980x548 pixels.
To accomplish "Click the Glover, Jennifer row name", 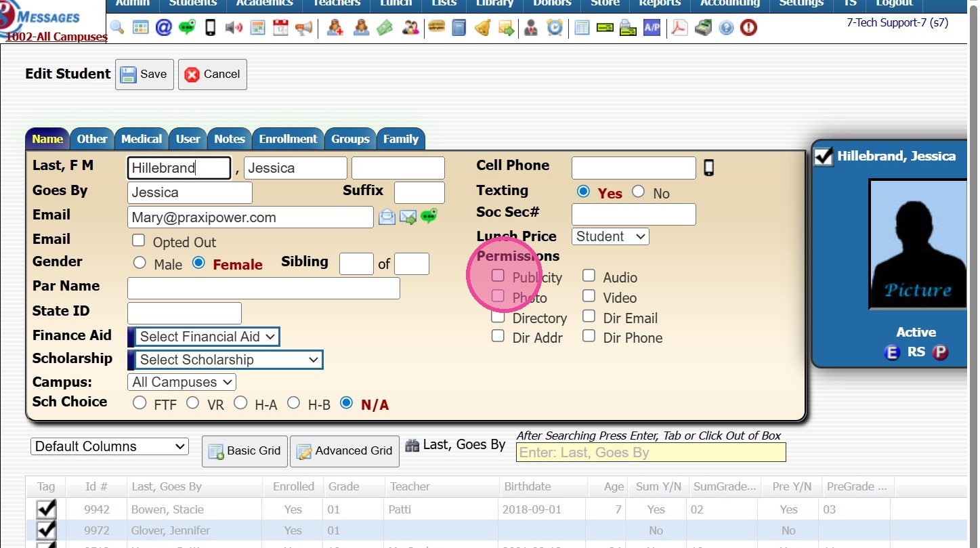I will click(171, 530).
